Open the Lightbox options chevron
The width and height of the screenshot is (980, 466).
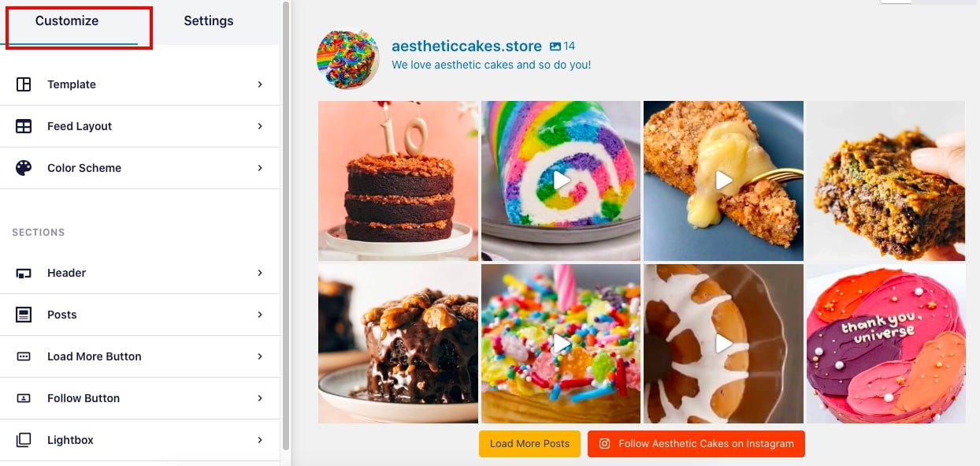click(260, 440)
